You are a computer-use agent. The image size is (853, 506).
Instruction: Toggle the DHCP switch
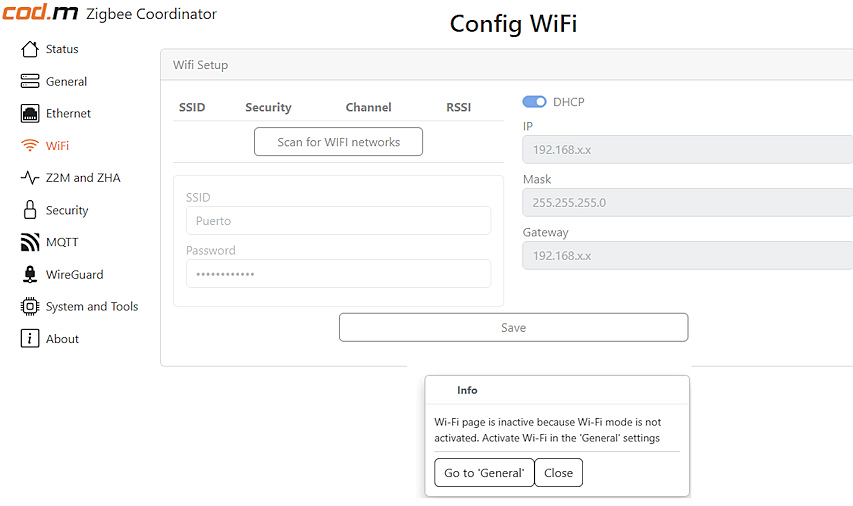[x=534, y=102]
